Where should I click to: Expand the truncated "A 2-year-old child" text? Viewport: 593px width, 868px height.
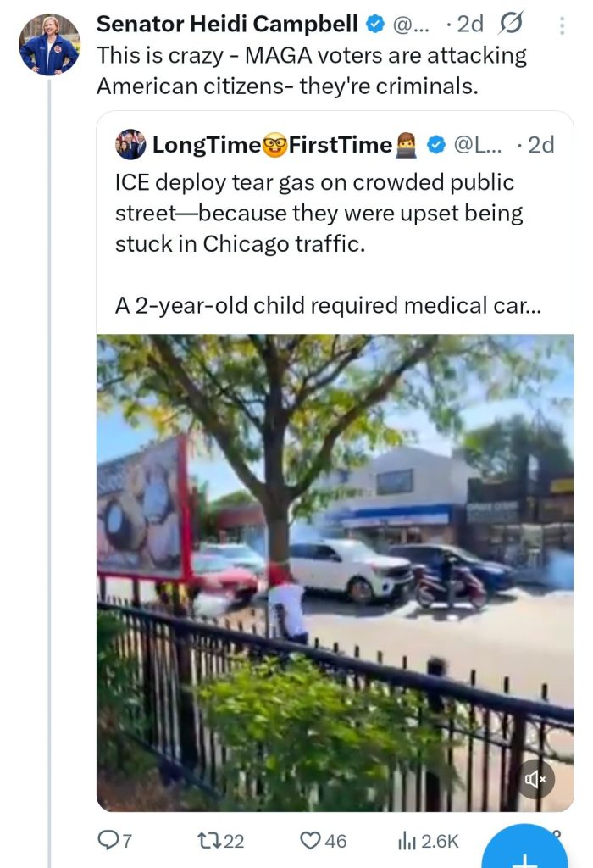point(329,305)
